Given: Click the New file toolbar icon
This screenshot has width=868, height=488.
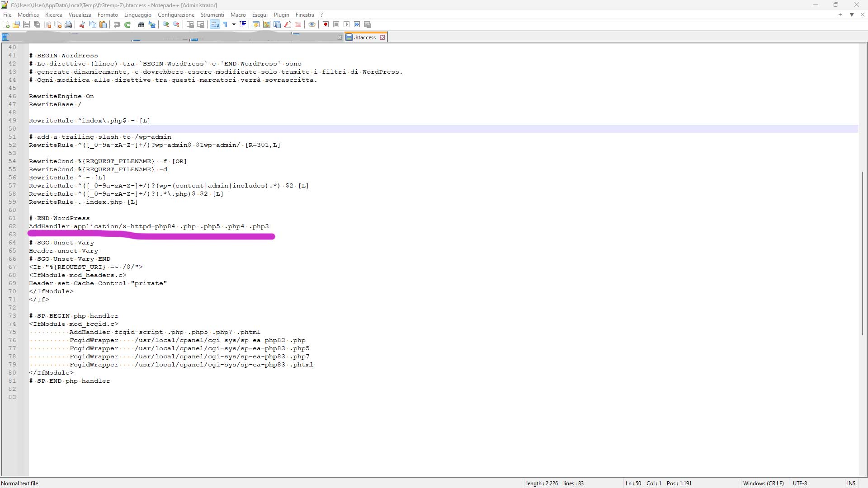Looking at the screenshot, I should click(x=6, y=24).
